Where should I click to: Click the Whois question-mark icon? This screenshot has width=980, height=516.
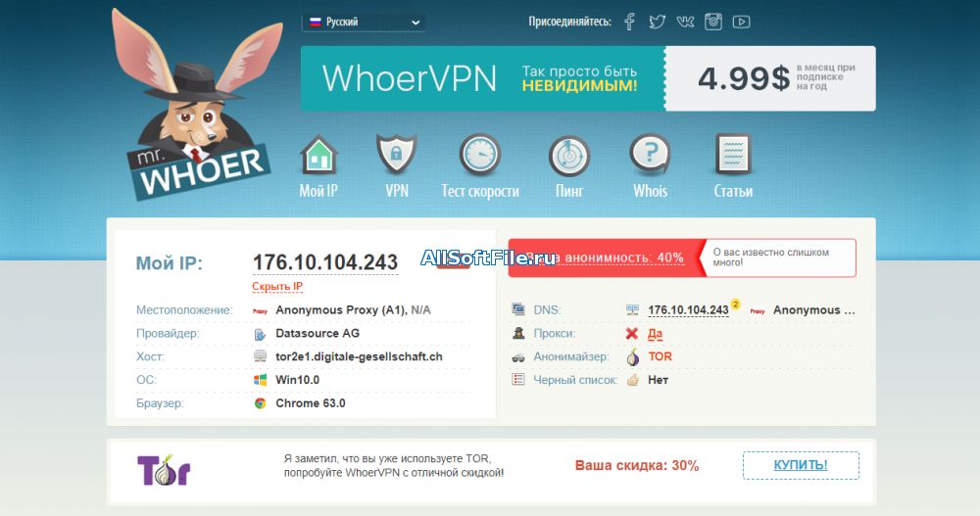click(x=650, y=155)
